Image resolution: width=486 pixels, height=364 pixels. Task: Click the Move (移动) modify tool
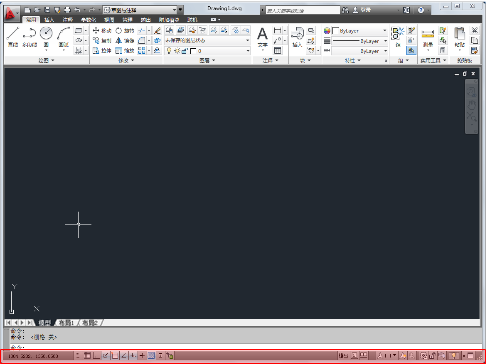[102, 31]
